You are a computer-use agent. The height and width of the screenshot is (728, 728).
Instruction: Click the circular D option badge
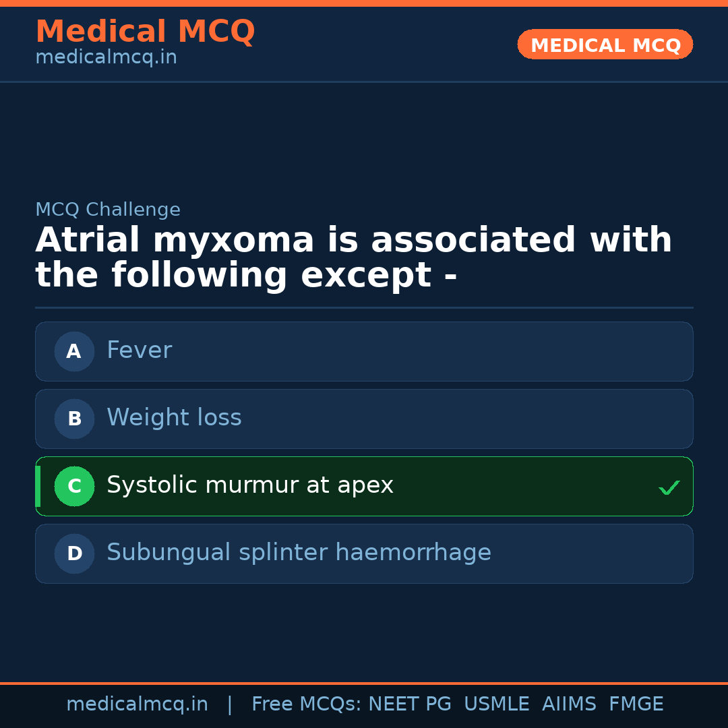pos(74,553)
